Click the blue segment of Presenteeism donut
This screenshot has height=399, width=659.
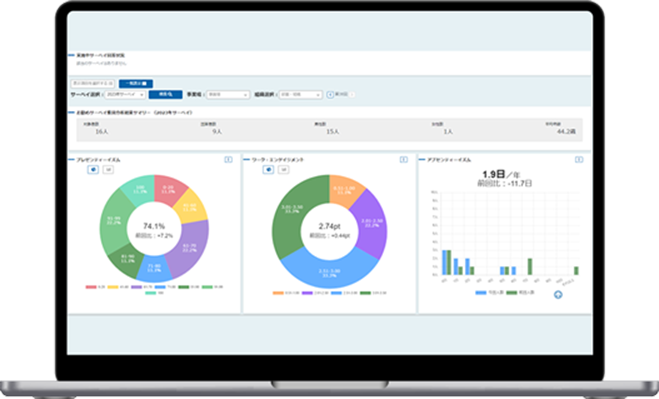tap(154, 268)
